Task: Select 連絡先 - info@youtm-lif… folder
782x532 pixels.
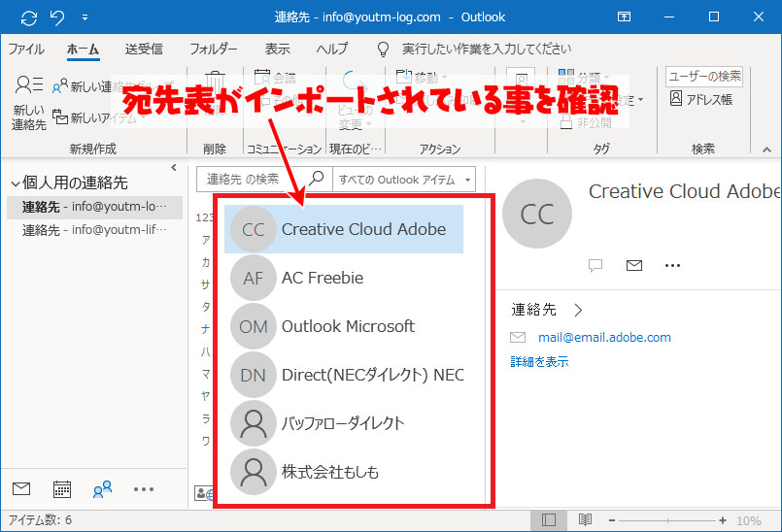Action: point(95,230)
